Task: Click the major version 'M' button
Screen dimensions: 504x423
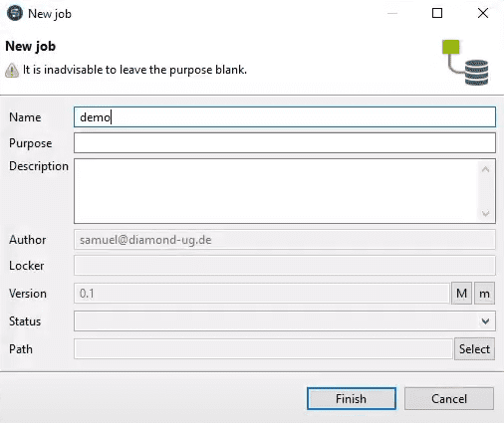Action: pos(461,294)
